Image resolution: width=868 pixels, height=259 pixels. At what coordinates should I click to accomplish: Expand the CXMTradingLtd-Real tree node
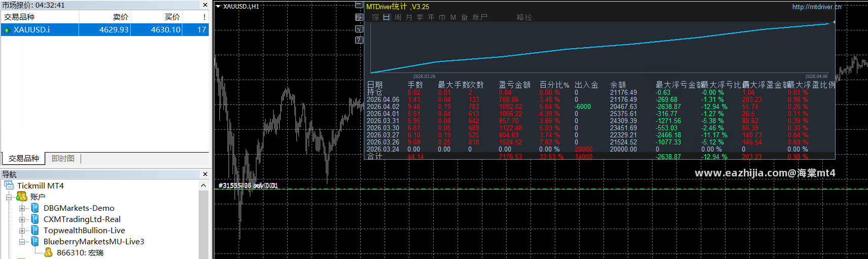point(22,219)
